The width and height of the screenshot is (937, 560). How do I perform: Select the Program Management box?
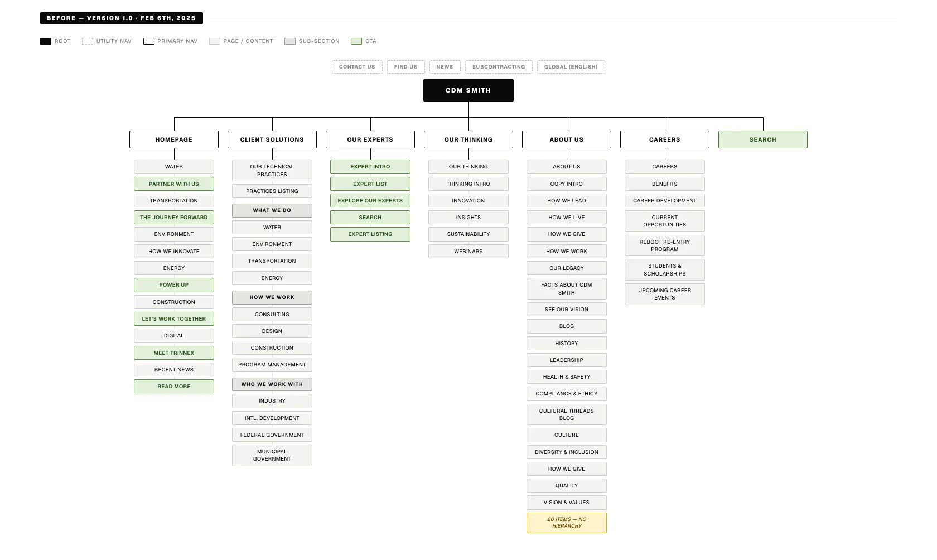click(272, 365)
